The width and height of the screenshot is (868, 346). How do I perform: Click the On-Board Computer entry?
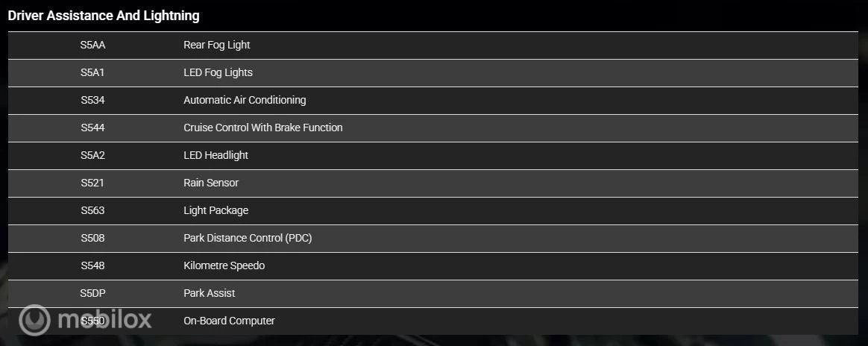coord(229,321)
